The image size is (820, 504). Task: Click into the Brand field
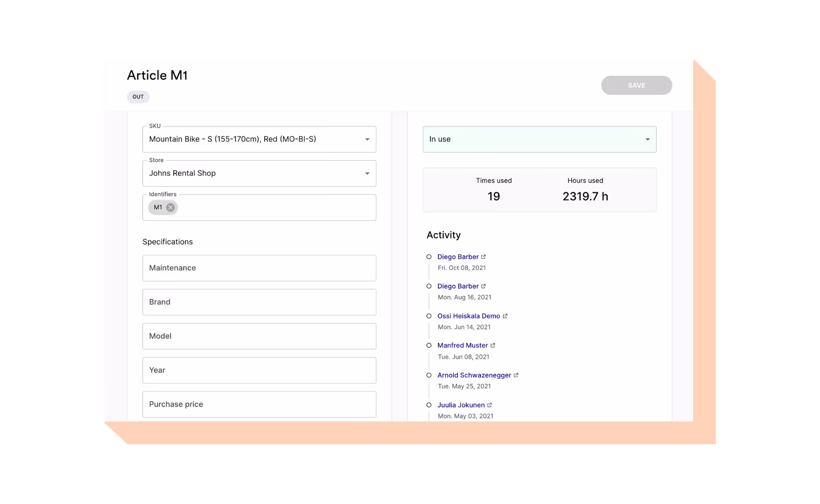click(259, 302)
